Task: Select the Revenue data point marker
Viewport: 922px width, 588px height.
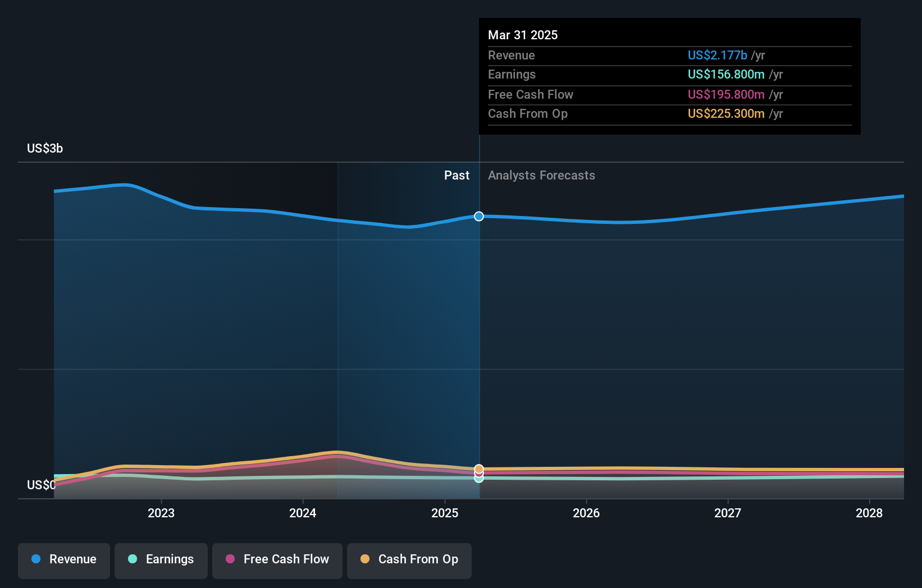Action: pos(479,217)
